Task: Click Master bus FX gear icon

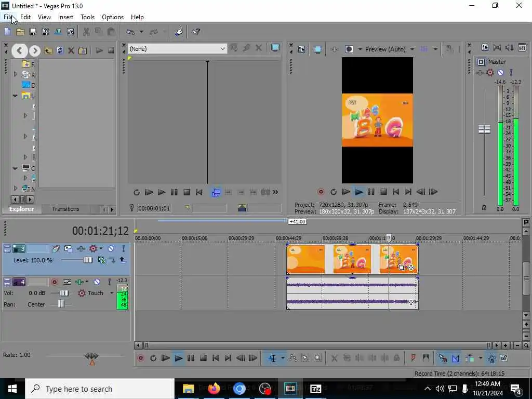Action: click(x=490, y=72)
